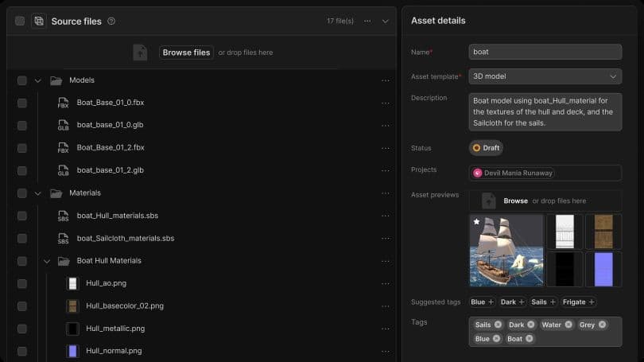Select the brown basecolor preview thumbnail
644x362 pixels.
[x=603, y=232]
